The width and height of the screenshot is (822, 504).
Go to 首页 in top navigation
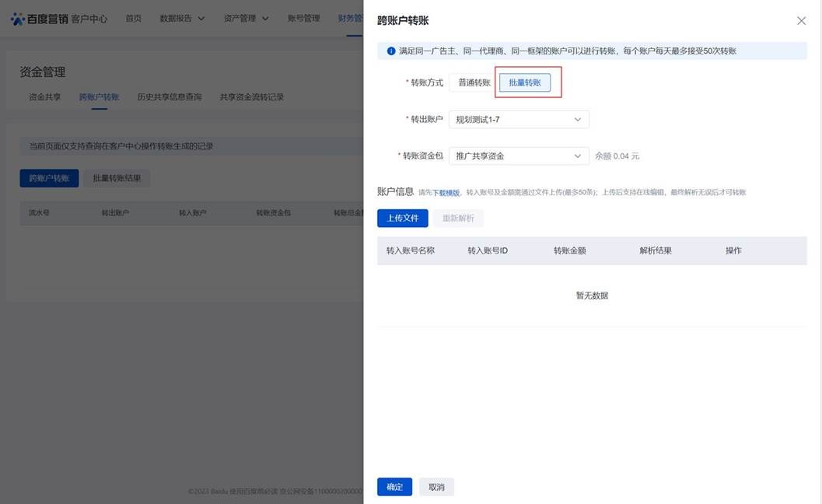pyautogui.click(x=134, y=19)
